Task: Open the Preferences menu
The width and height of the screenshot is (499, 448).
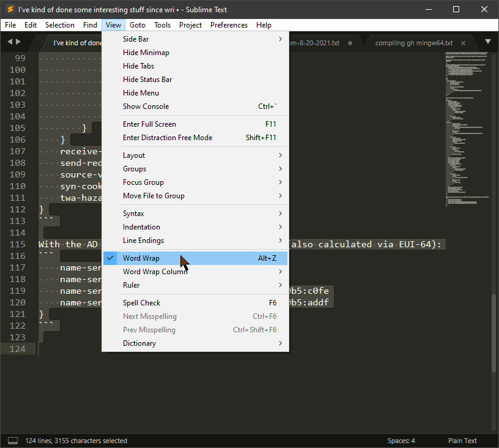Action: pyautogui.click(x=228, y=24)
